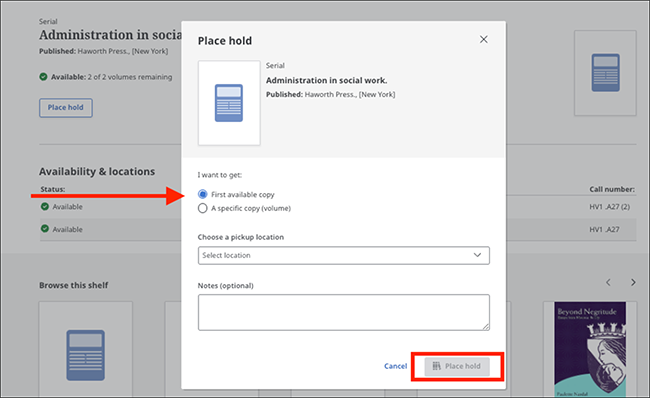Click the green Available icon near title

(x=43, y=77)
